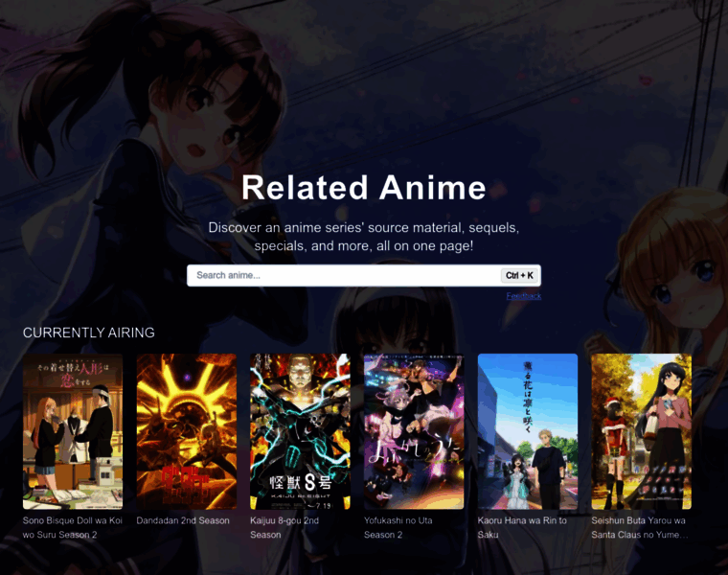Screen dimensions: 728x575
Task: Click title text Seishun Buta Yarou wa Santa Claus no Yume
Action: click(640, 528)
